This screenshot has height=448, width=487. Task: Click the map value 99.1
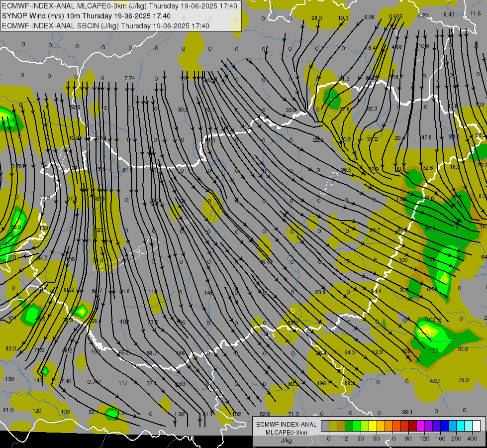pyautogui.click(x=407, y=412)
